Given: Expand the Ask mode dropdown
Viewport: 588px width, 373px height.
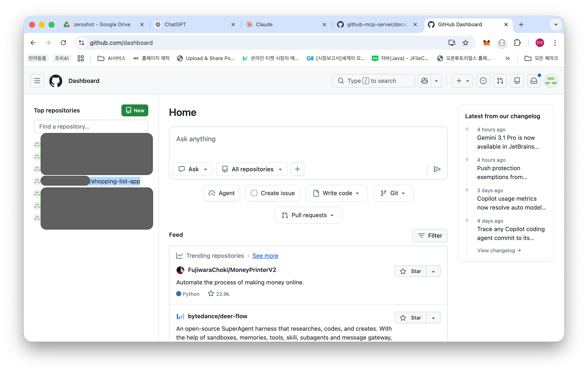Looking at the screenshot, I should pos(193,169).
